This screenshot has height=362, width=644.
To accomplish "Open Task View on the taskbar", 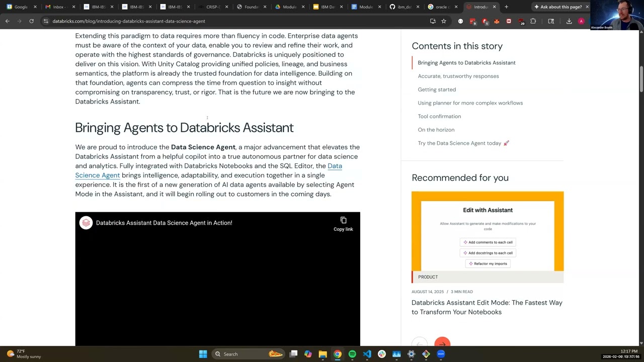I will (294, 354).
